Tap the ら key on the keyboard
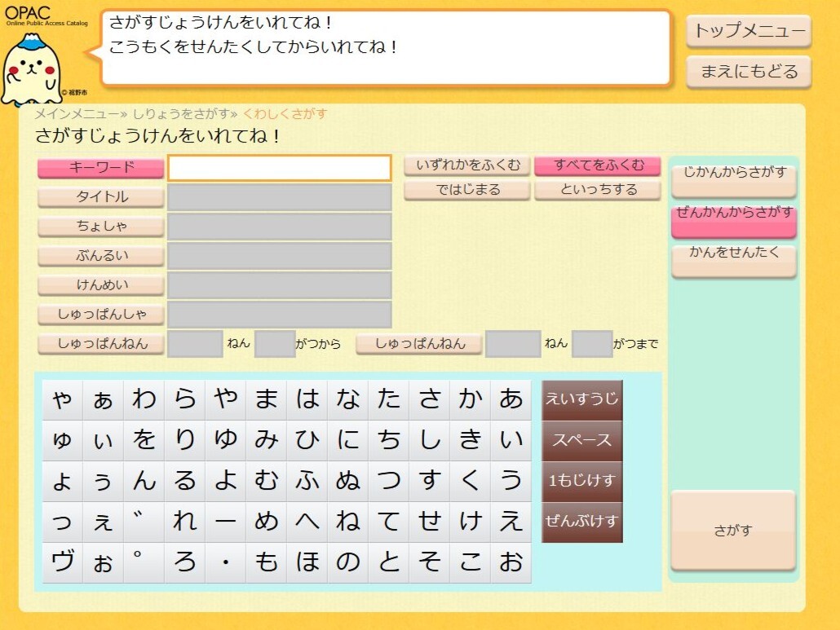Screen dimensions: 840x630 [185, 400]
